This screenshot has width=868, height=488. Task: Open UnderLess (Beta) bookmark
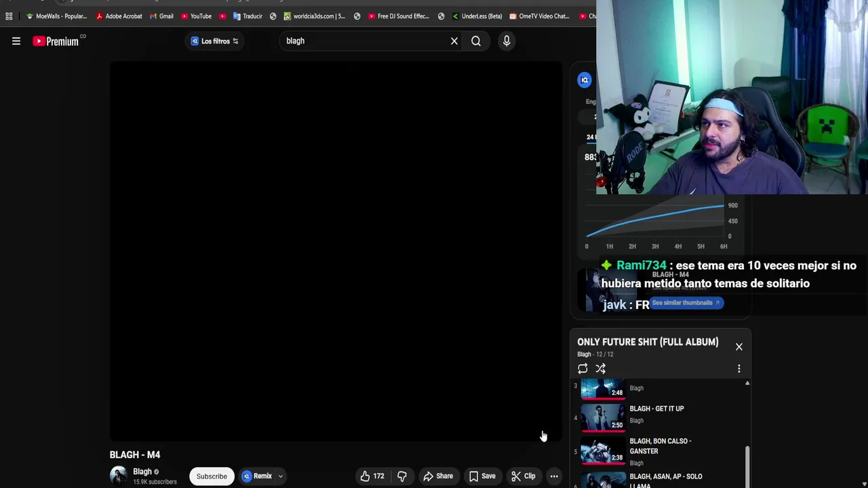477,16
